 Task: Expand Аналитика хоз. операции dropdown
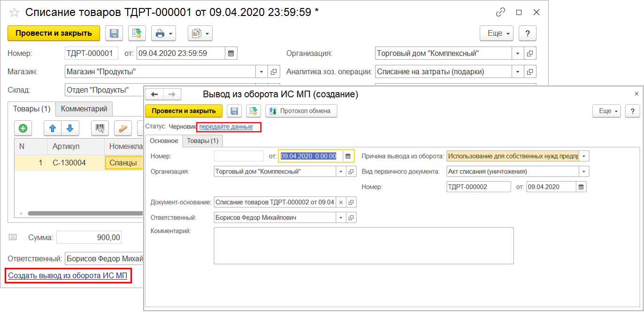pyautogui.click(x=518, y=72)
